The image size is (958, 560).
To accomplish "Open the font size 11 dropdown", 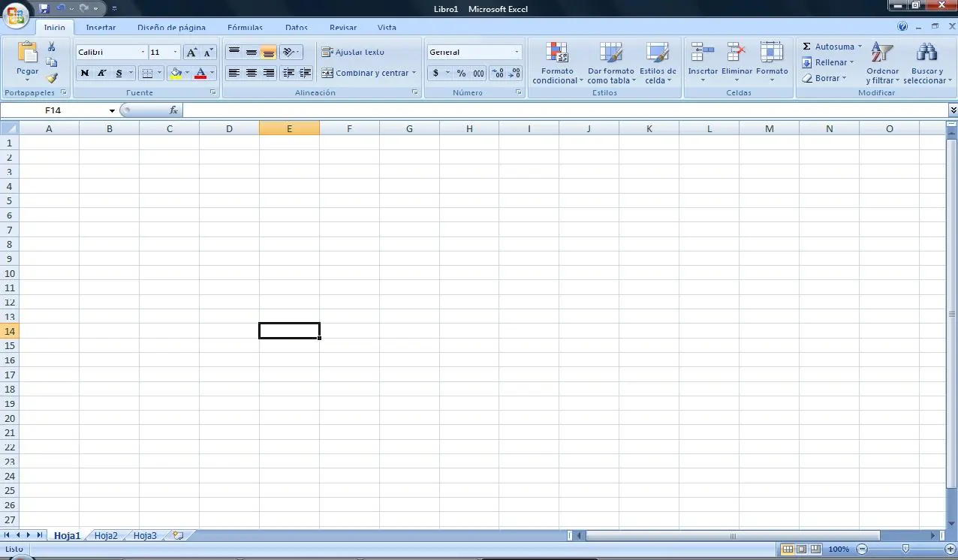I will [x=176, y=53].
